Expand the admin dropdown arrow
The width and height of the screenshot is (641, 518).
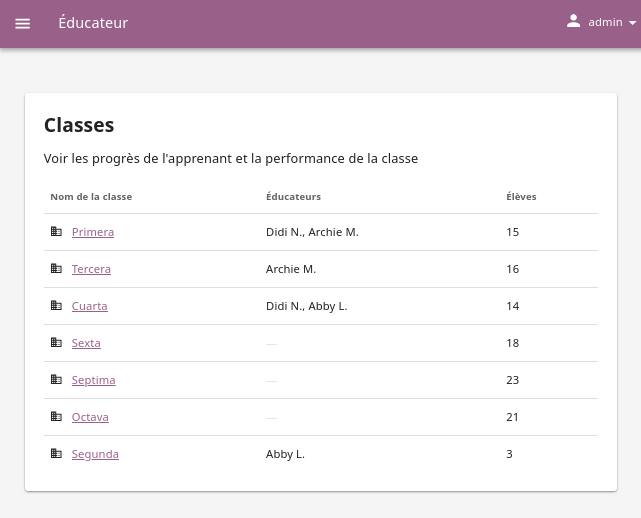click(x=632, y=23)
